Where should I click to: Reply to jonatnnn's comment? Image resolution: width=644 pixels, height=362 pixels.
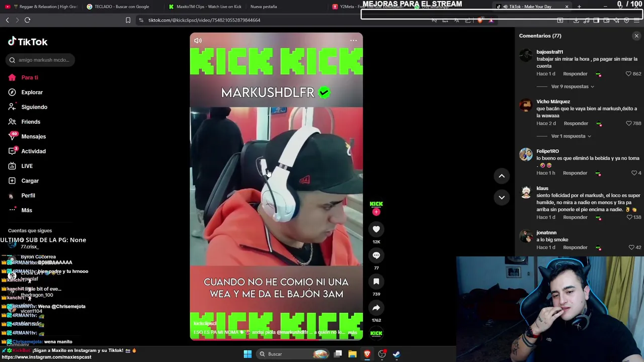(575, 247)
